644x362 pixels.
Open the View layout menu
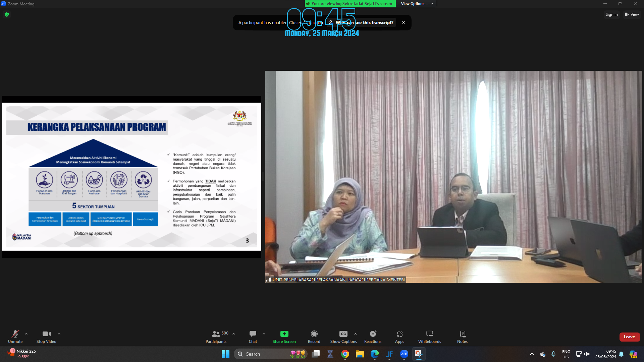click(x=632, y=14)
